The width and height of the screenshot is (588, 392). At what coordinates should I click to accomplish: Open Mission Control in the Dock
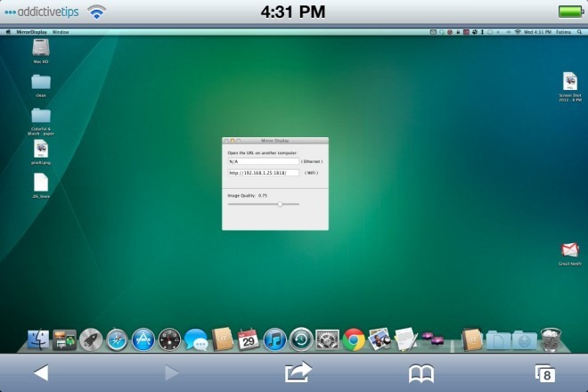(64, 339)
